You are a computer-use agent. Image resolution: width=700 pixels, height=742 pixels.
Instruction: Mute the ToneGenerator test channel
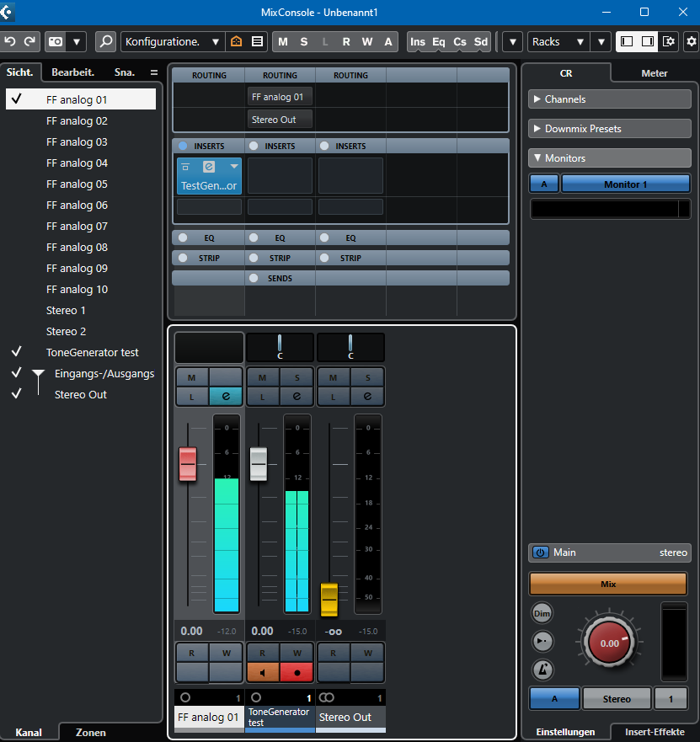(262, 377)
